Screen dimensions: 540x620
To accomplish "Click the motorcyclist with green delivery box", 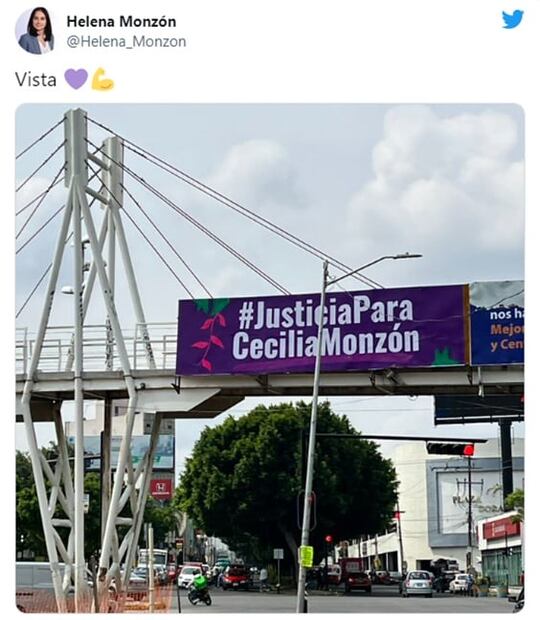I will tap(199, 590).
